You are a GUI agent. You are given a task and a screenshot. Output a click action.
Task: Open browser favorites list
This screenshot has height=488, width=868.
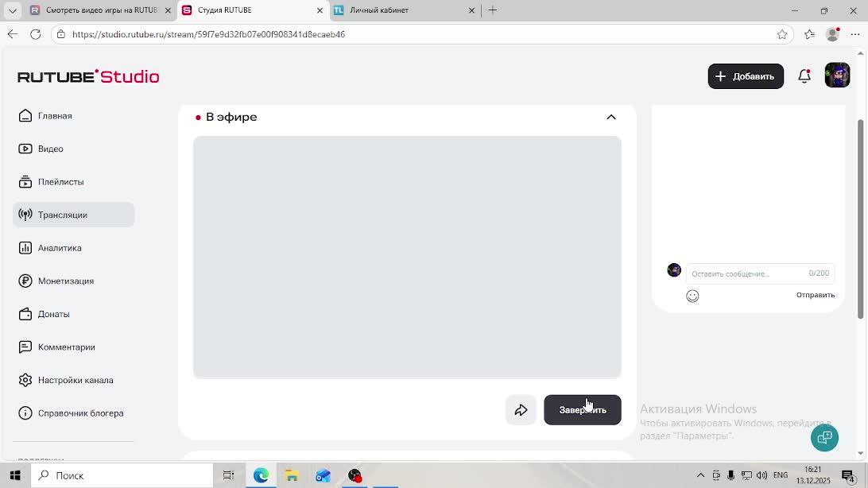[809, 34]
